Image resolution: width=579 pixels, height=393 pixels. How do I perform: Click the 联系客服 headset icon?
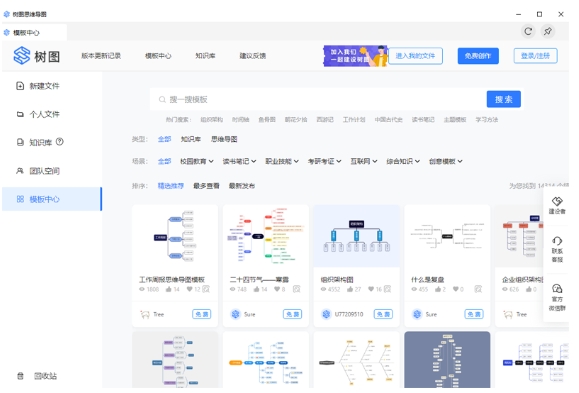tap(557, 242)
